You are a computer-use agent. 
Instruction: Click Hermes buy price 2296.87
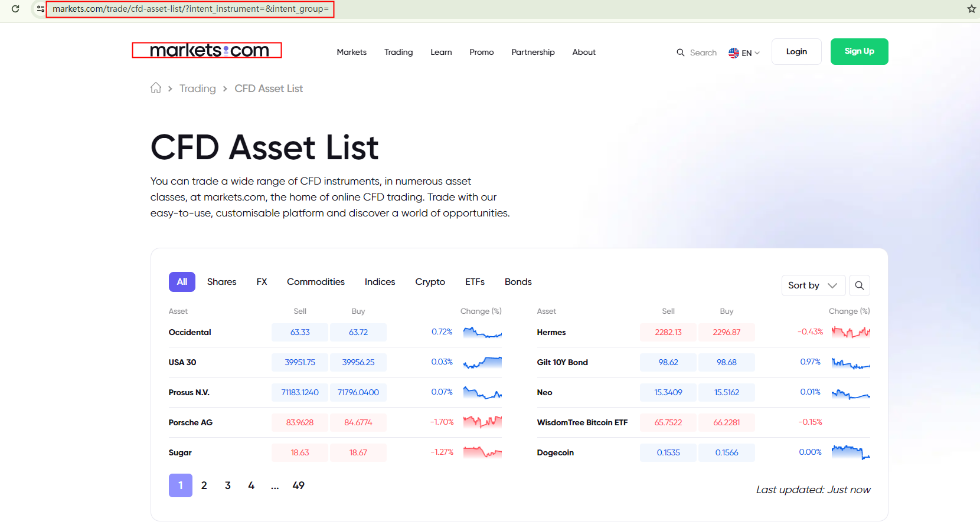tap(727, 332)
